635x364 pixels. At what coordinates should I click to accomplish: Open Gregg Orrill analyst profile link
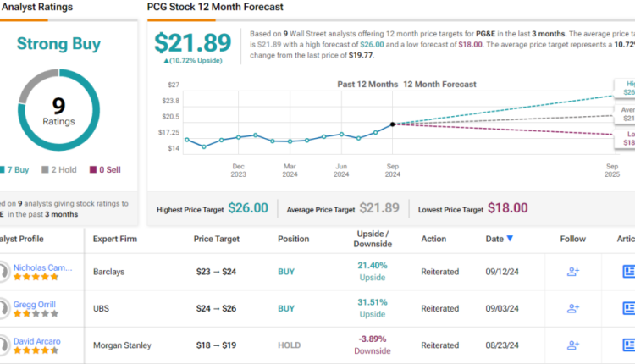tap(35, 304)
